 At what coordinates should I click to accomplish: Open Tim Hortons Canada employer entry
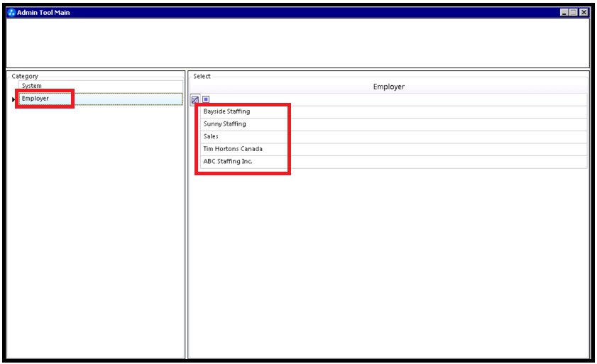394,149
